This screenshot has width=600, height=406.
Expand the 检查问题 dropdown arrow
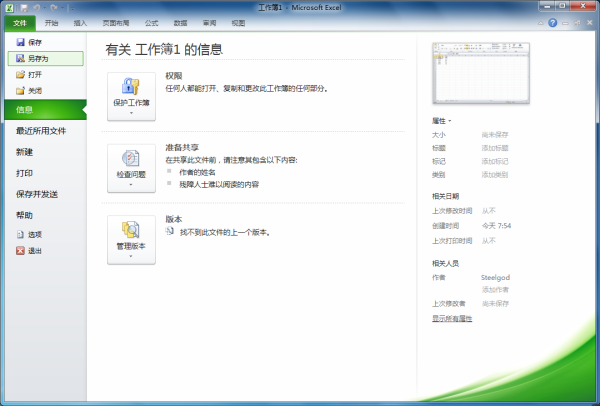[131, 185]
